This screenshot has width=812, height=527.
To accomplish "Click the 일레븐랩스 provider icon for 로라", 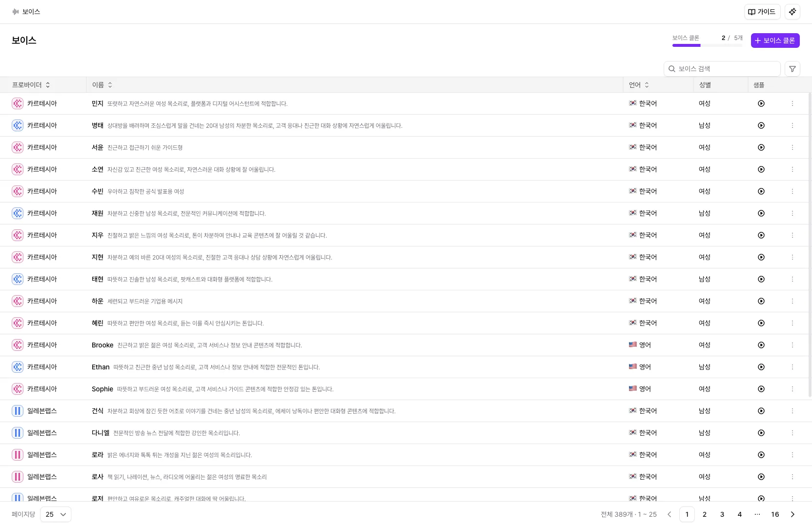I will pyautogui.click(x=18, y=455).
